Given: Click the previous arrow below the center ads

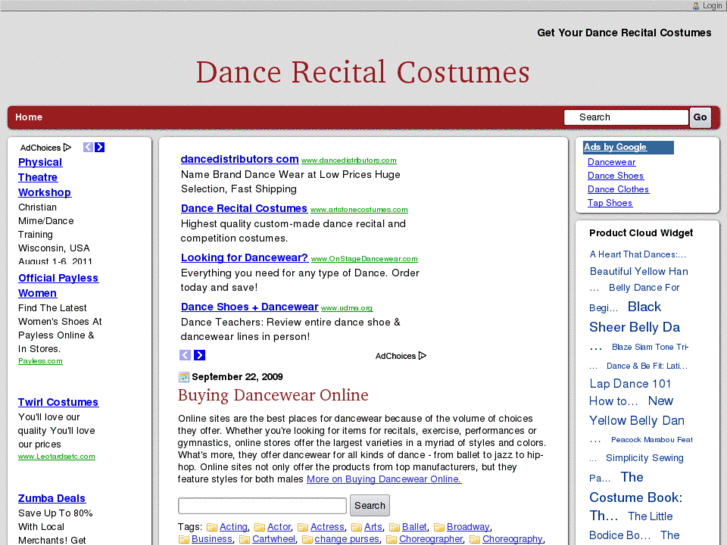Looking at the screenshot, I should tap(185, 355).
